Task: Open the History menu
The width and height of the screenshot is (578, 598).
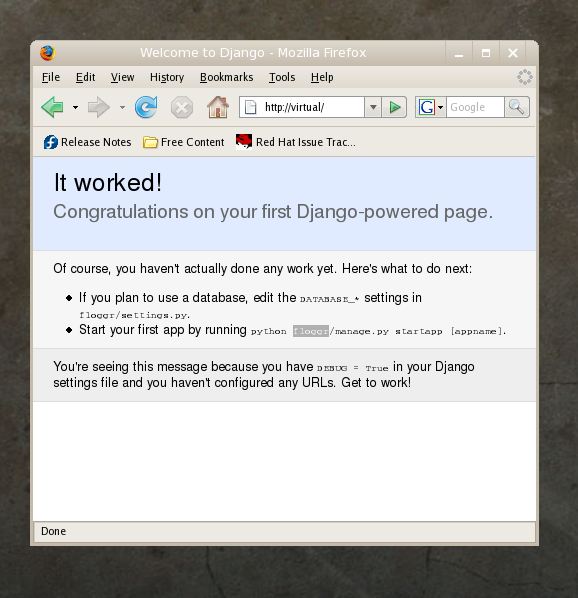Action: (167, 77)
